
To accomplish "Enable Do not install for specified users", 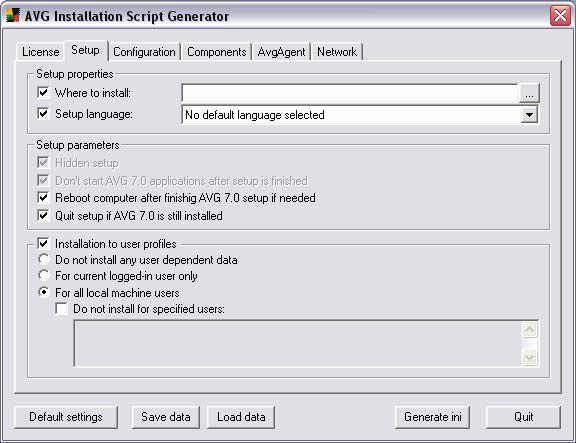I will pyautogui.click(x=61, y=308).
